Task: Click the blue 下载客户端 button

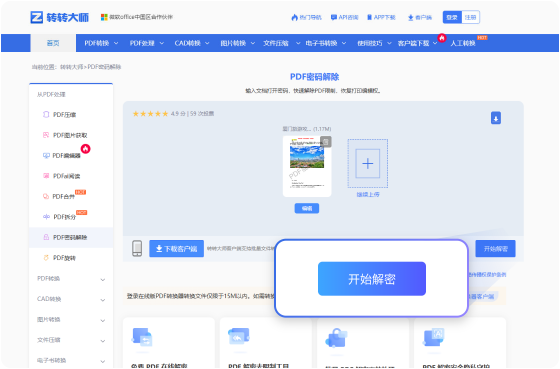Action: [176, 249]
